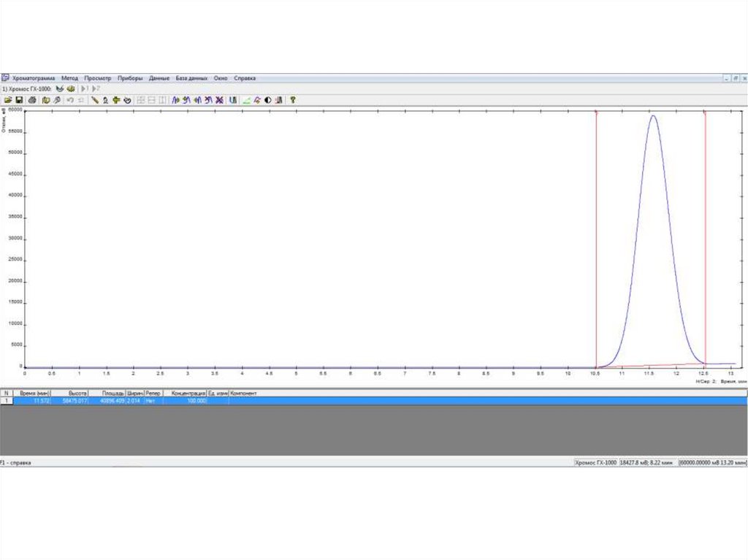Open the Справка menu
The height and width of the screenshot is (560, 748).
coord(245,78)
